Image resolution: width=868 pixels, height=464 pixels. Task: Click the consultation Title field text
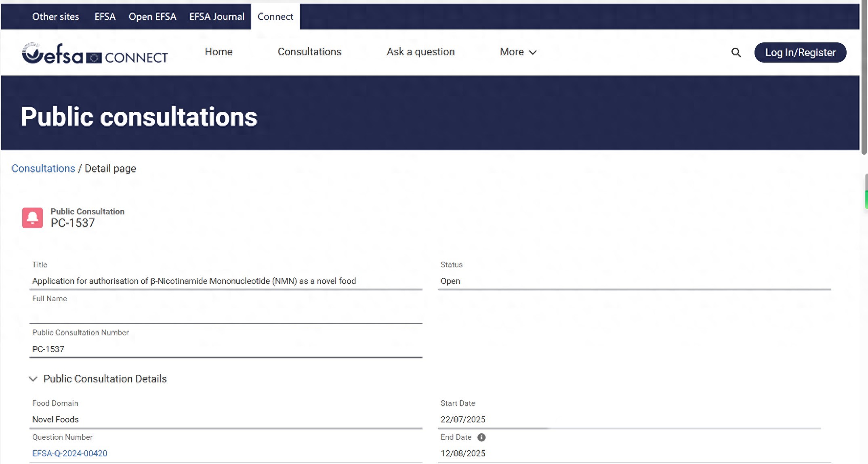194,281
